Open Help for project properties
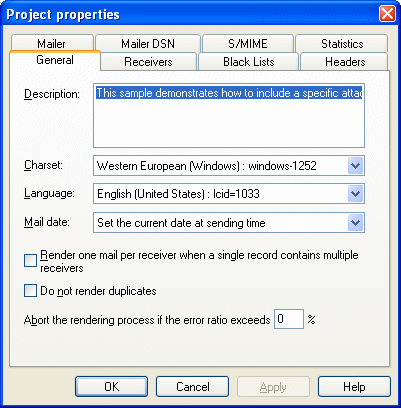This screenshot has width=401, height=408. click(x=354, y=387)
